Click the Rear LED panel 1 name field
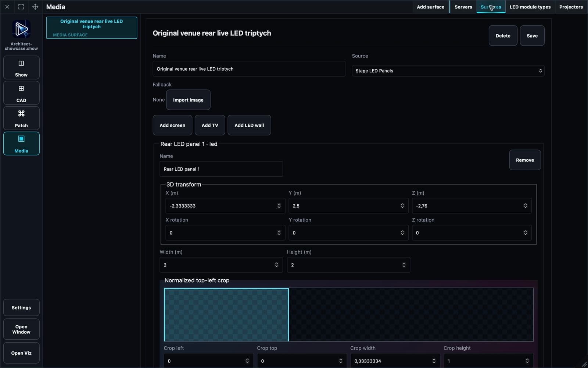 click(221, 169)
